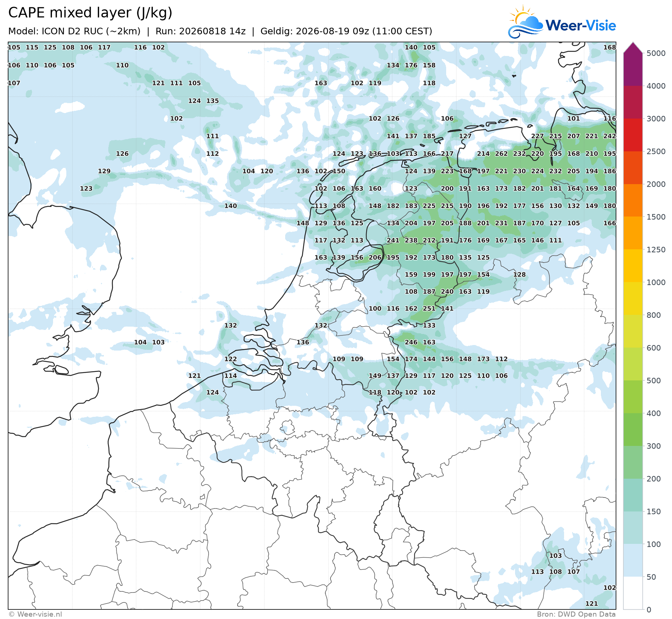Click the Weer-Visie brand text
672x619 pixels.
point(581,25)
